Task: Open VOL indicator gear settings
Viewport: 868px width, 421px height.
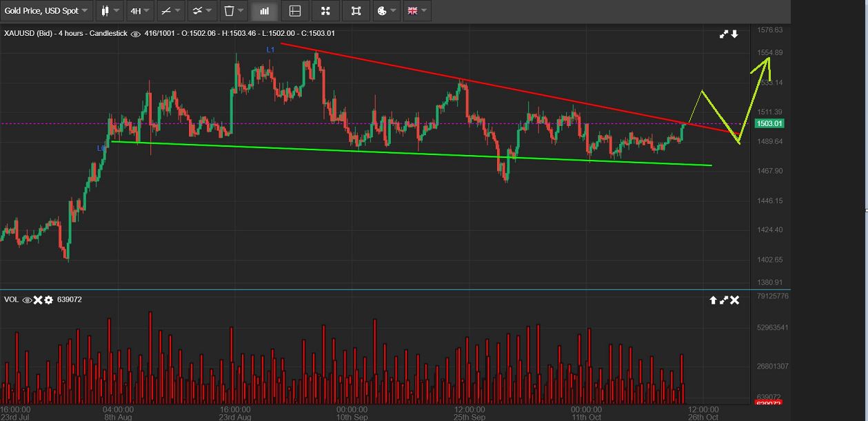Action: 49,300
